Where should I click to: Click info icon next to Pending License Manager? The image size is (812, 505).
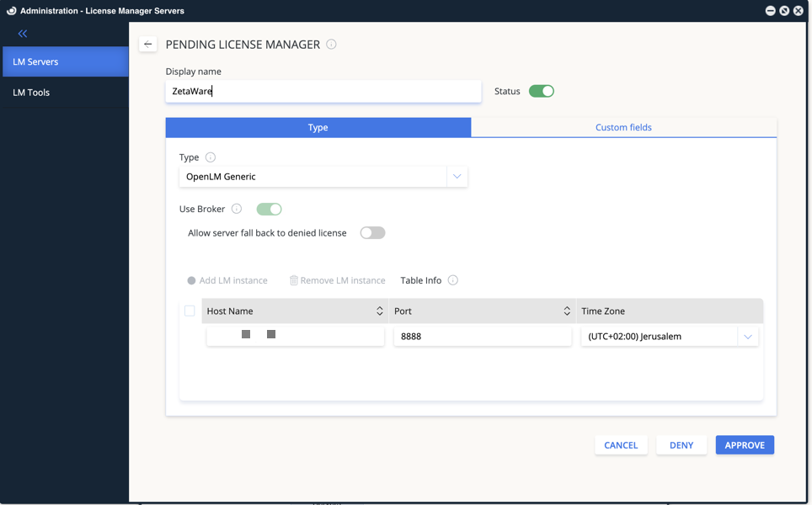(331, 45)
